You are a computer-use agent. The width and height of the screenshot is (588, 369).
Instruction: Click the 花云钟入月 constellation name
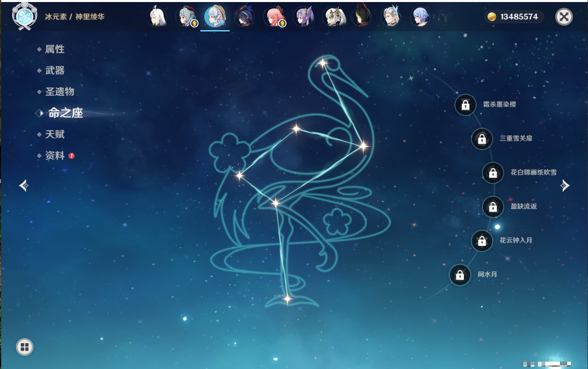pos(516,240)
